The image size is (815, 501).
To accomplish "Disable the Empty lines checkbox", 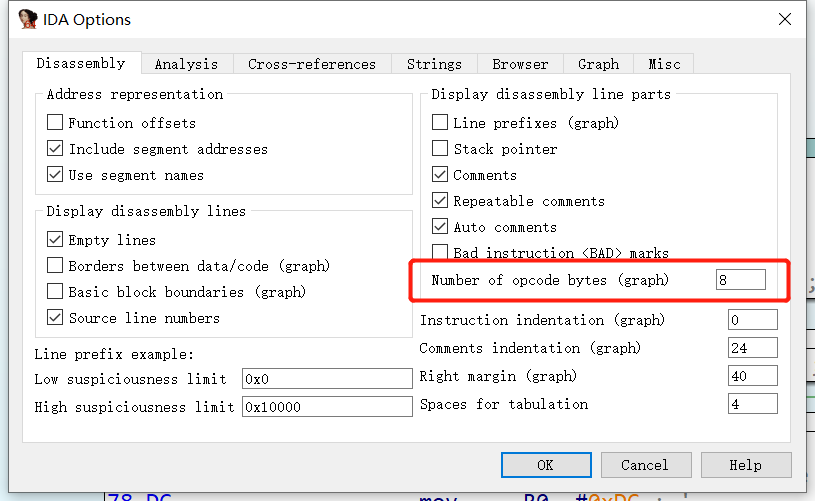I will click(55, 239).
